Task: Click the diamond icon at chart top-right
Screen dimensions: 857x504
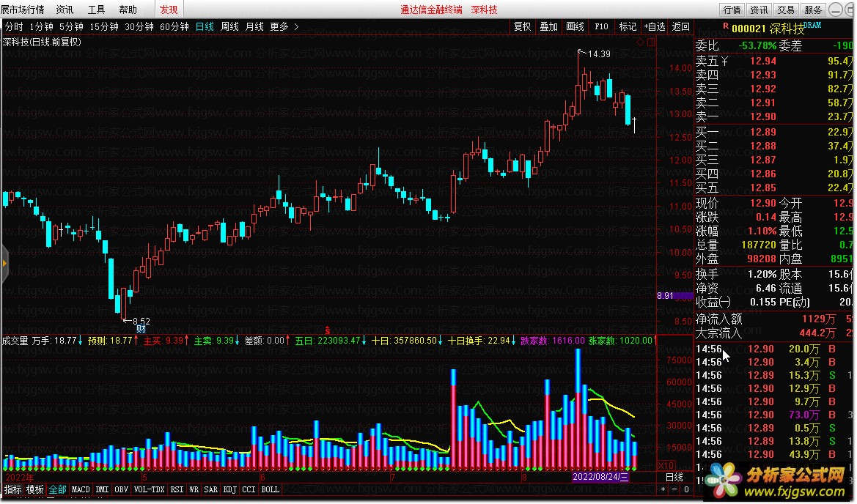Action: coord(640,42)
